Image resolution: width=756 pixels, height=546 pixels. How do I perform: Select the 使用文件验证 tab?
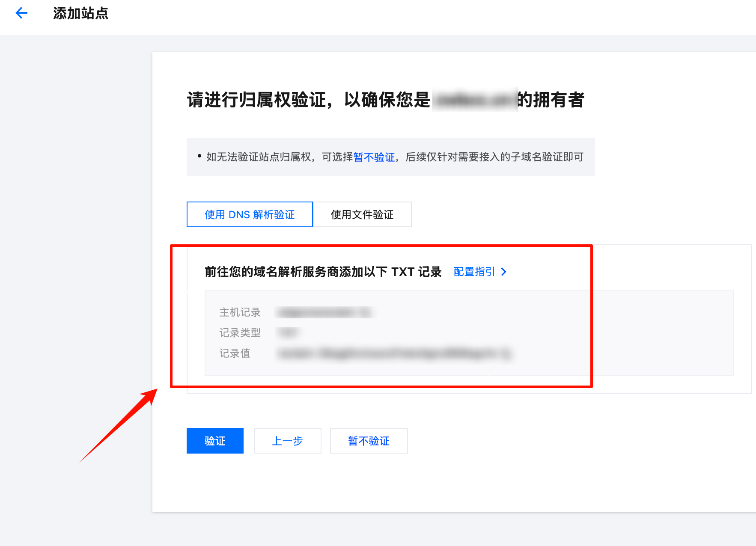362,214
